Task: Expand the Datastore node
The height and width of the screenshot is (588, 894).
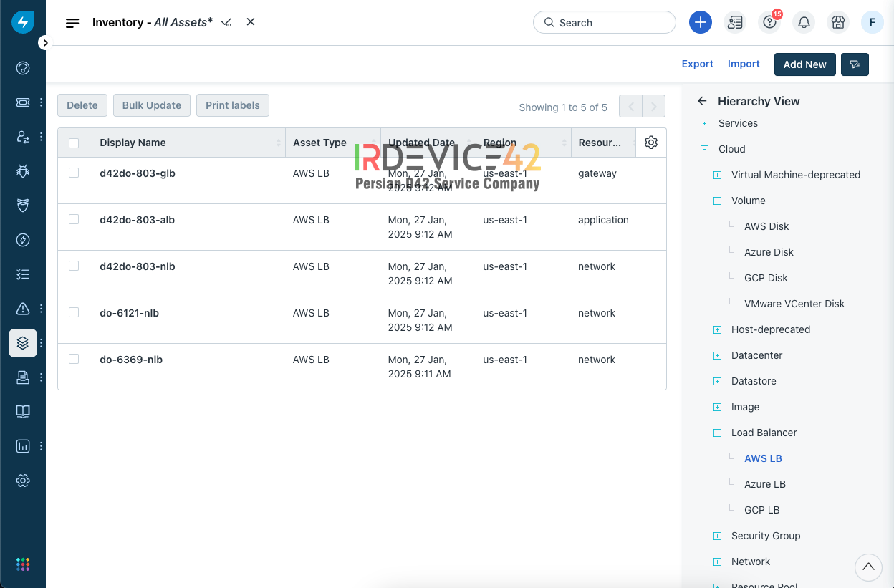Action: coord(717,382)
